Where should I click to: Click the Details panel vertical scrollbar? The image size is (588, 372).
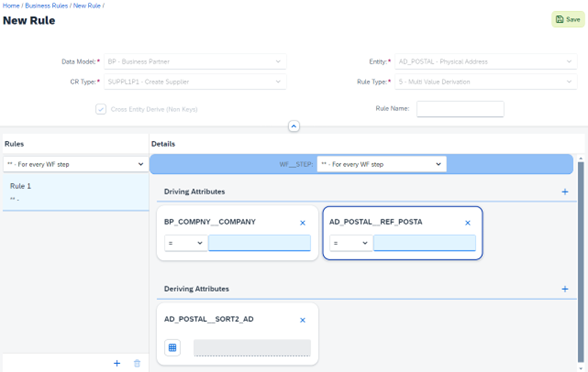tap(580, 262)
